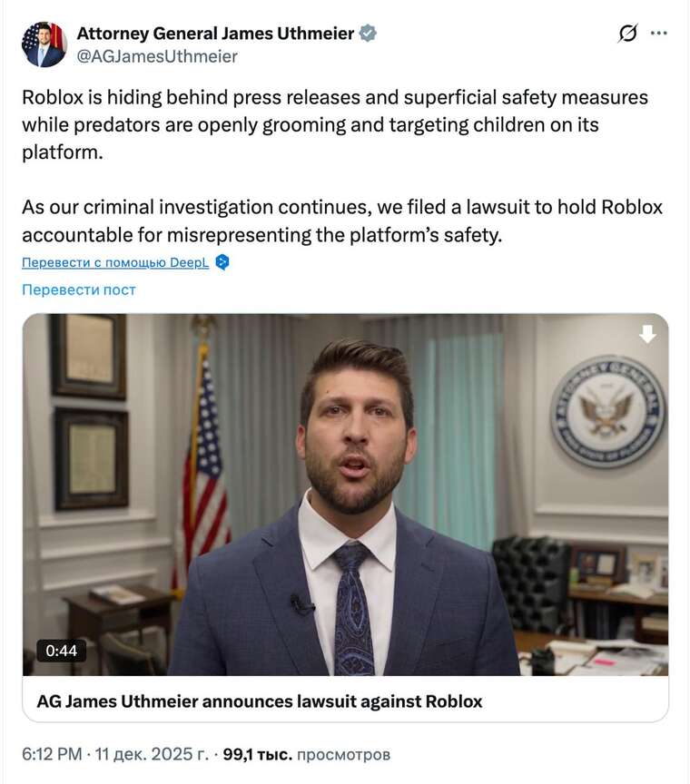Click the 6:12 PM post time
Image resolution: width=690 pixels, height=784 pixels.
pyautogui.click(x=52, y=754)
